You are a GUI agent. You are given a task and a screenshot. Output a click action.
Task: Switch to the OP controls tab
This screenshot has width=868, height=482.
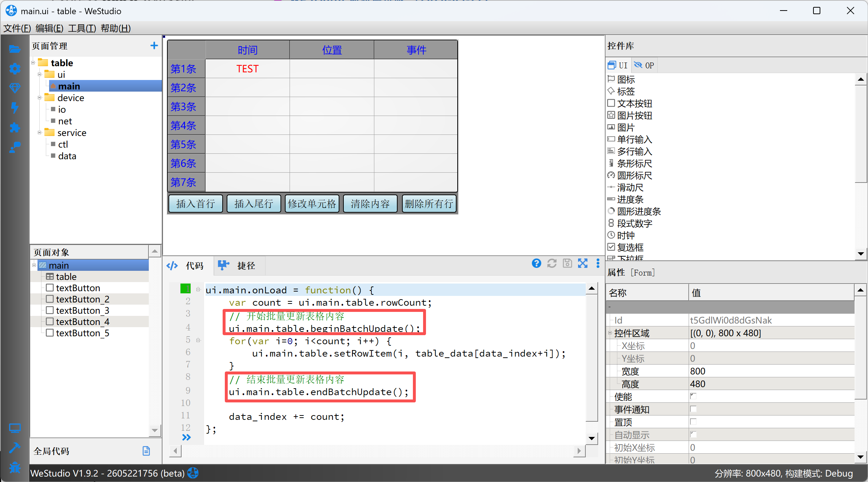point(644,65)
